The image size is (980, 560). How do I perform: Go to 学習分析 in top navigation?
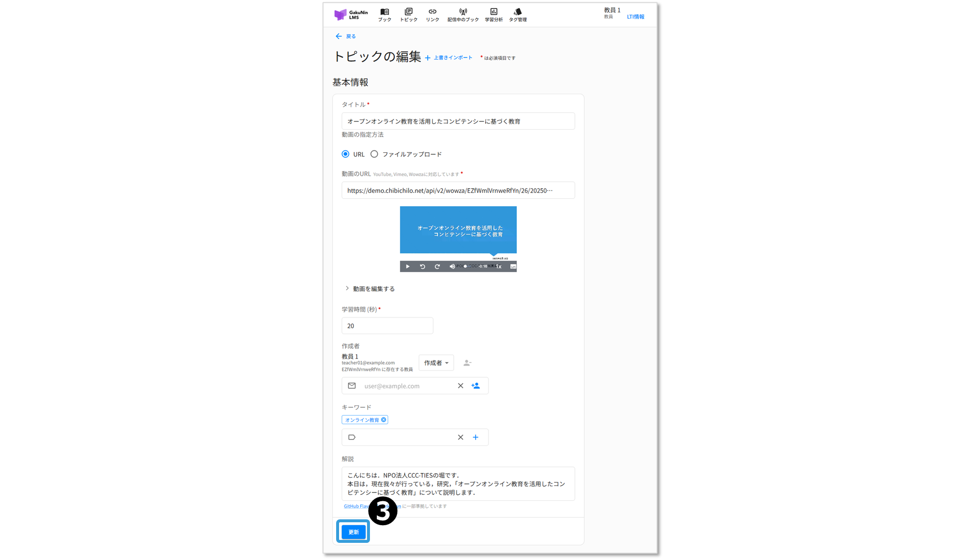[493, 15]
